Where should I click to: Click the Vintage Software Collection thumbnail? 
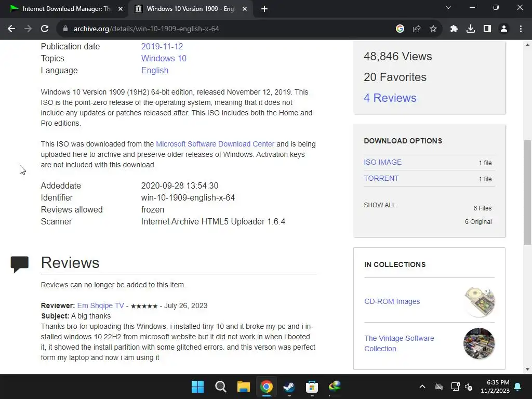[479, 343]
